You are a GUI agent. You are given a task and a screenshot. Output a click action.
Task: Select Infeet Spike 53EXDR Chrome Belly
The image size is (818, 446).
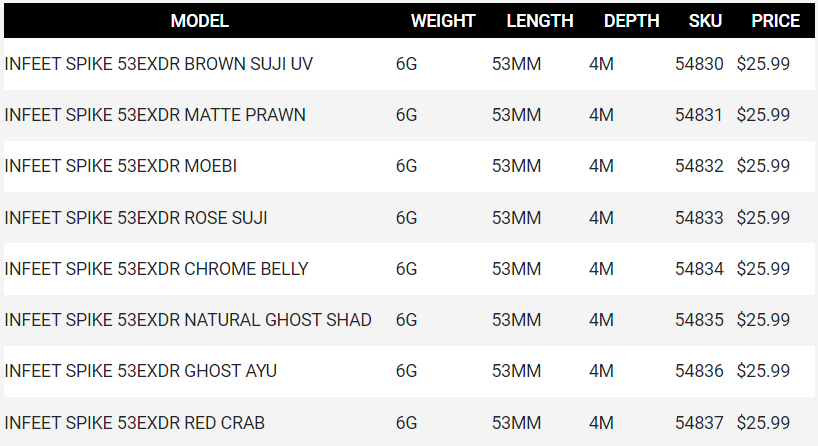pos(156,269)
